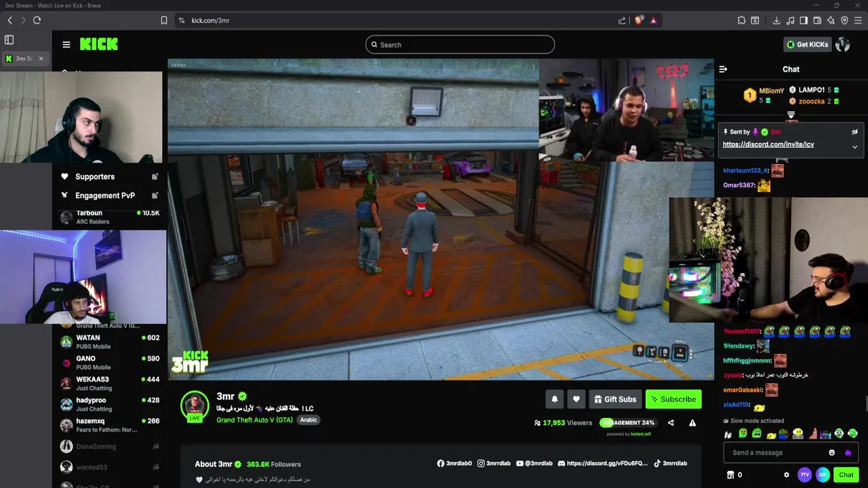Click the 3mr live avatar
The image size is (868, 488).
195,405
